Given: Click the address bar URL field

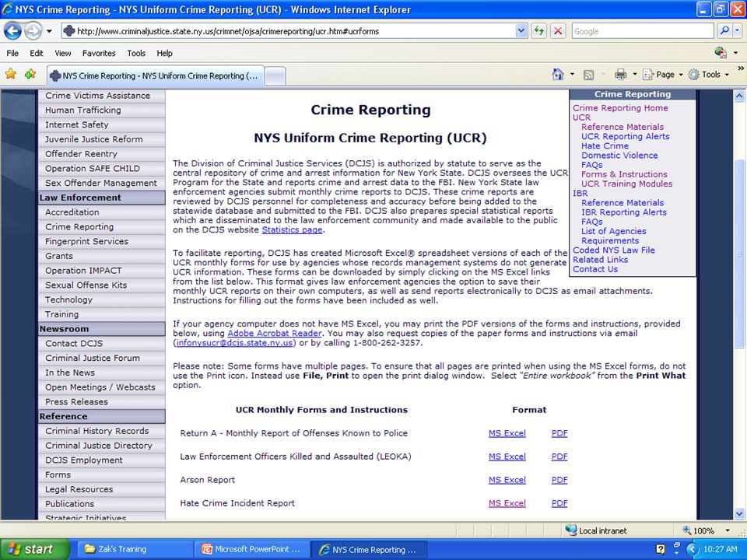Looking at the screenshot, I should [288, 31].
